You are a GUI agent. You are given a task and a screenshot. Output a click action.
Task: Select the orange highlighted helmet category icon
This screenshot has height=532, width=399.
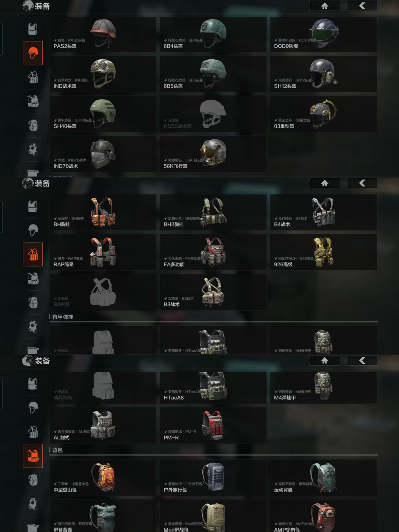click(33, 53)
